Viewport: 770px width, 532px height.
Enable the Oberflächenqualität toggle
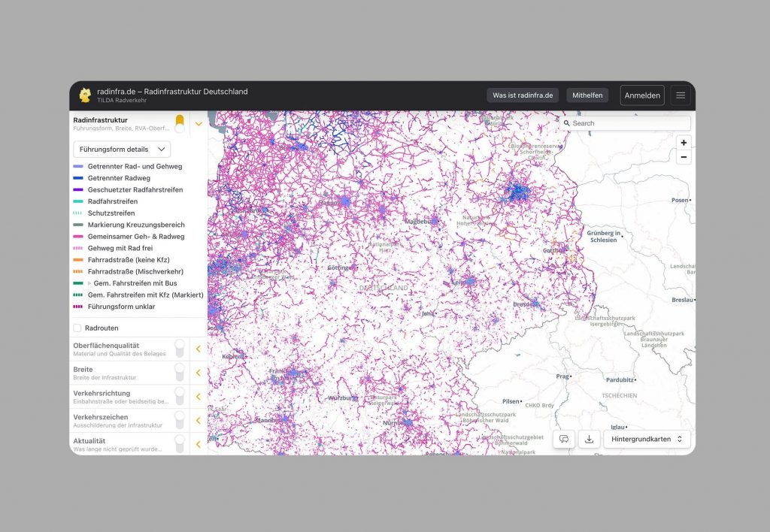point(180,349)
